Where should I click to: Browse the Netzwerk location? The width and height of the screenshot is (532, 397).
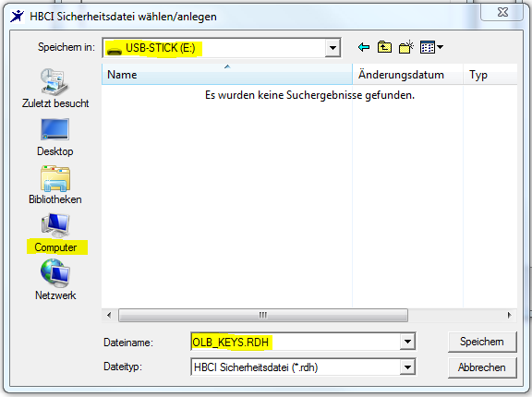click(x=55, y=280)
